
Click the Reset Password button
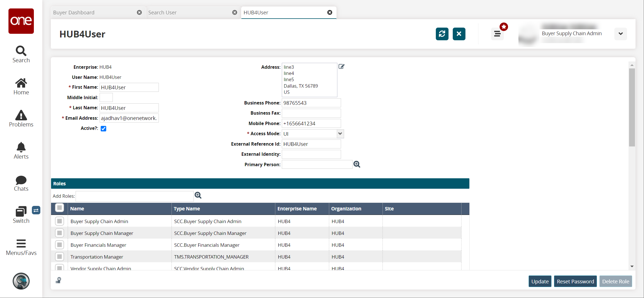pyautogui.click(x=575, y=281)
